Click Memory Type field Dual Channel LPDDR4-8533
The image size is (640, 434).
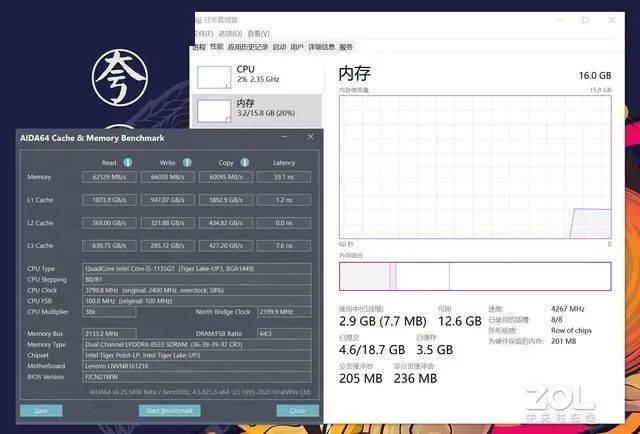click(197, 345)
